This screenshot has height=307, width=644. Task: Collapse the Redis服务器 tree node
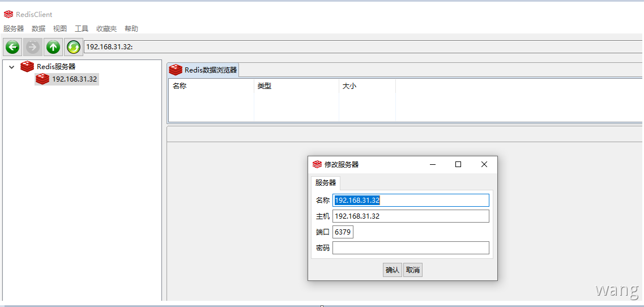(11, 67)
